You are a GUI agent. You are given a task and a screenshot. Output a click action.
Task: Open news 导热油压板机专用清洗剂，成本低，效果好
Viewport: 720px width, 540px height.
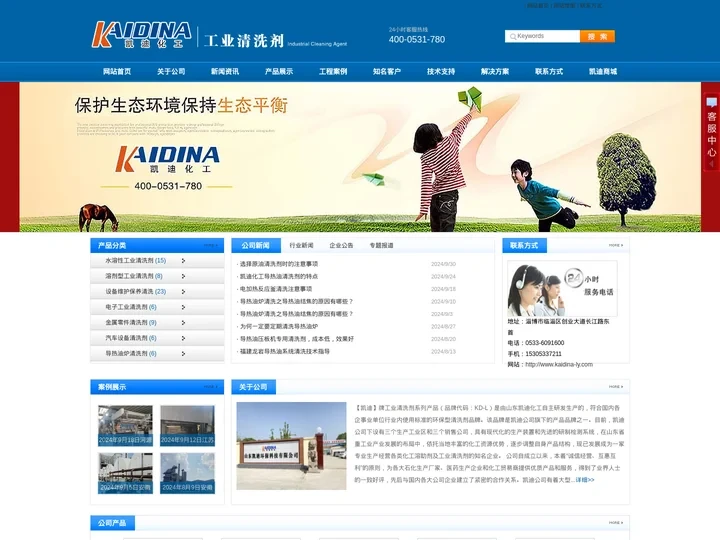[297, 339]
